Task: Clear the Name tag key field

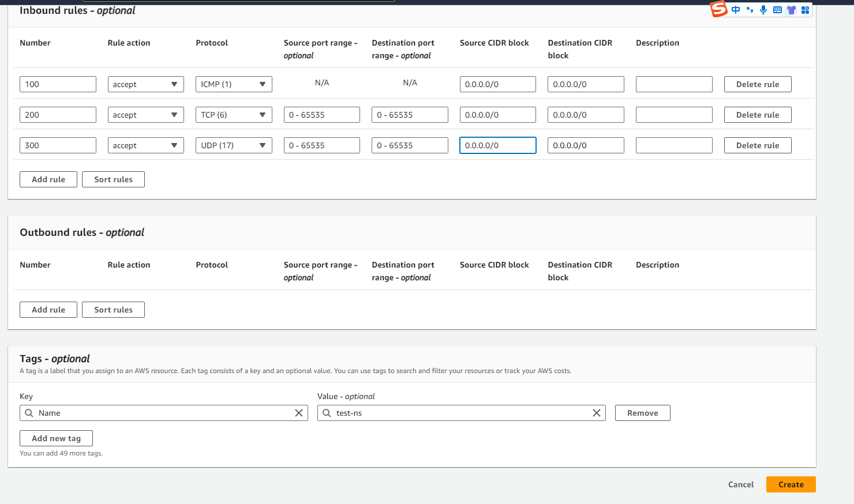Action: 299,413
